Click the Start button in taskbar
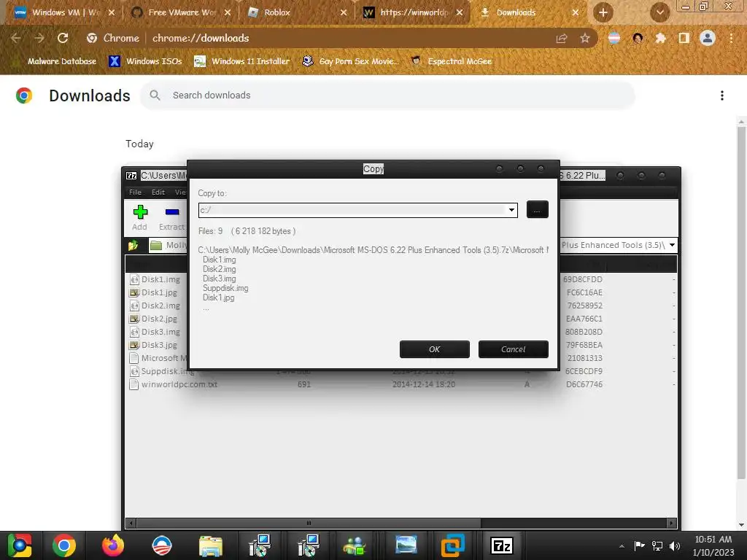Screen dimensions: 747x560 click(x=20, y=545)
